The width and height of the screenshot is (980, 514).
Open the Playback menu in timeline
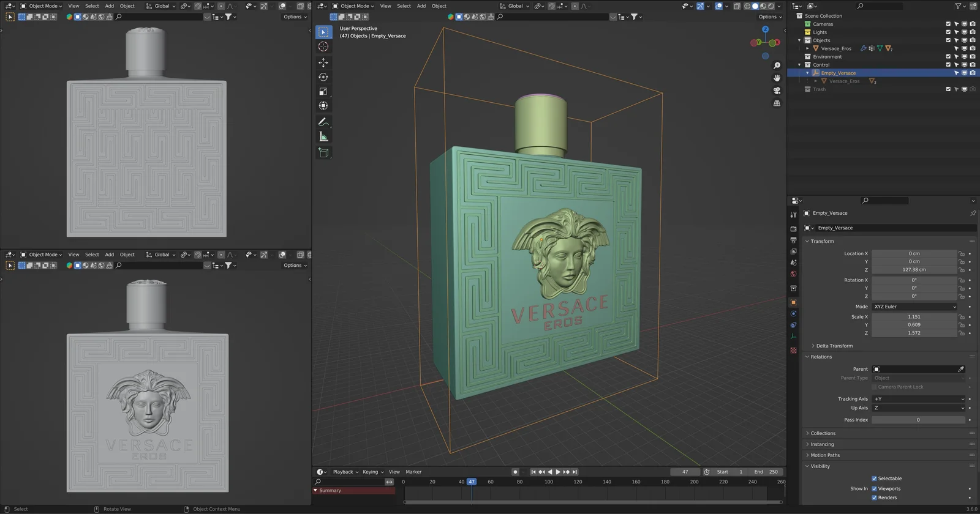pos(345,472)
